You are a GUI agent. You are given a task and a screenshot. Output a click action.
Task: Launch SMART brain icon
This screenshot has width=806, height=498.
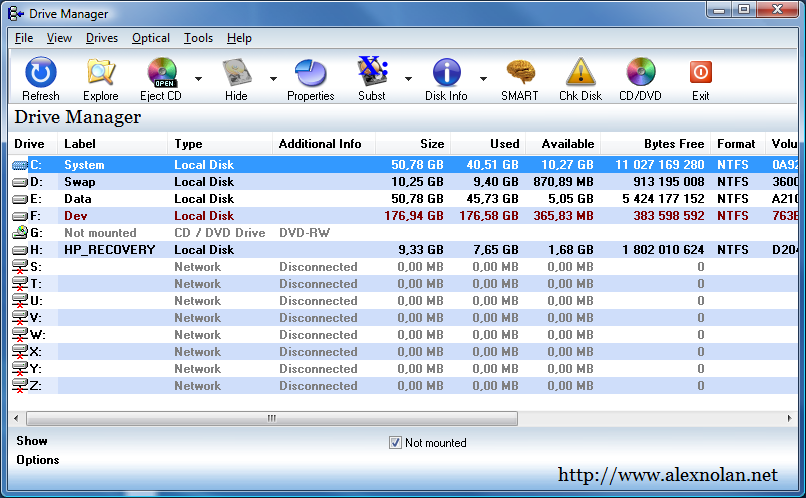point(520,72)
